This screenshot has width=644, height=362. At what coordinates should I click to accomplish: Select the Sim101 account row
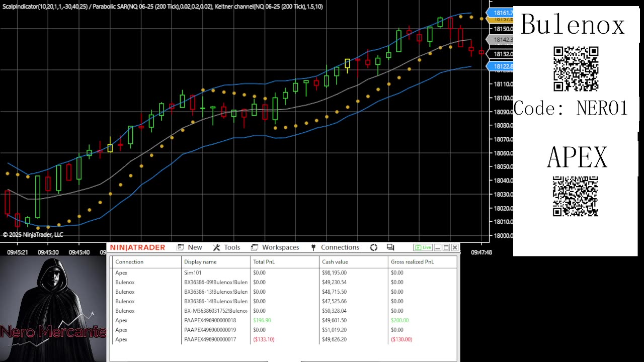pyautogui.click(x=284, y=273)
